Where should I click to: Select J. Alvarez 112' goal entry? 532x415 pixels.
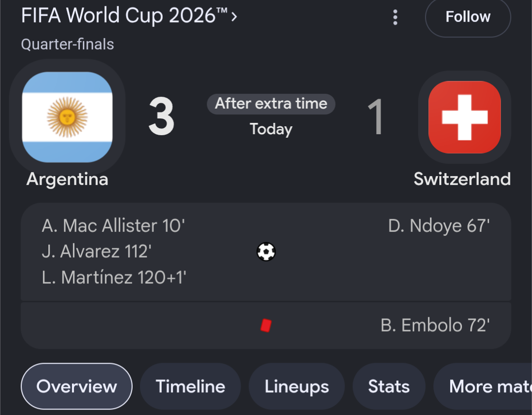pos(96,252)
